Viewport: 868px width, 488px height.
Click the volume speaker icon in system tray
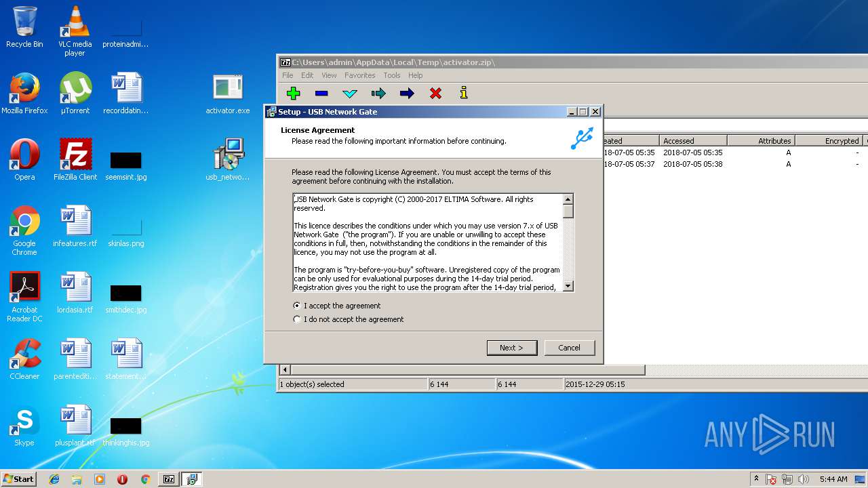(x=804, y=479)
